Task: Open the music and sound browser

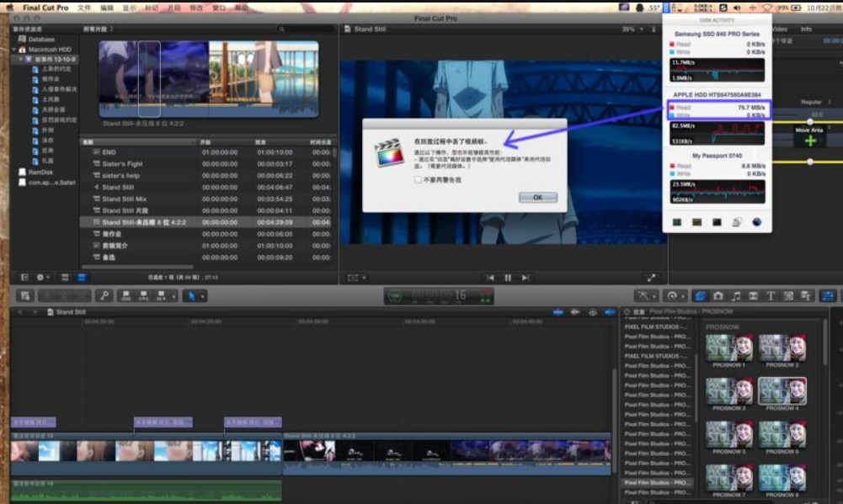Action: tap(736, 295)
